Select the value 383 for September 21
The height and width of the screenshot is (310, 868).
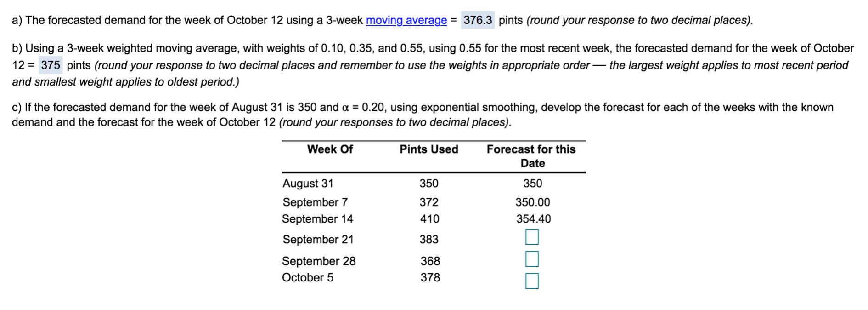click(x=429, y=239)
